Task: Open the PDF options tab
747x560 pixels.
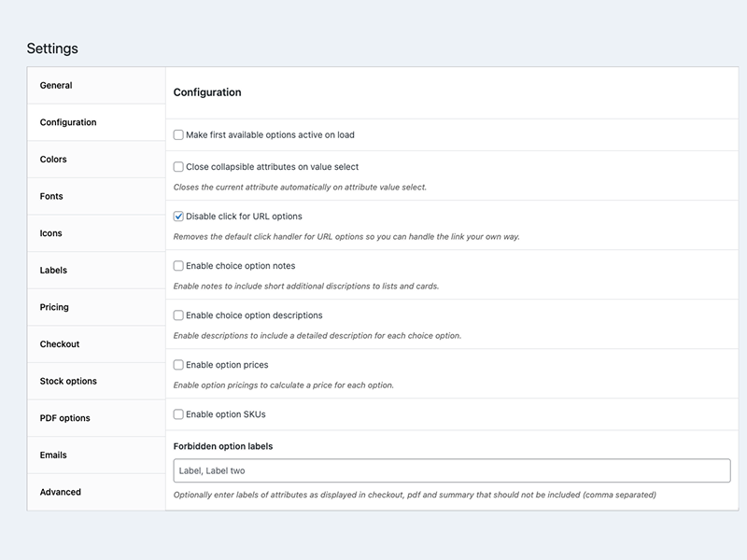Action: [x=64, y=418]
